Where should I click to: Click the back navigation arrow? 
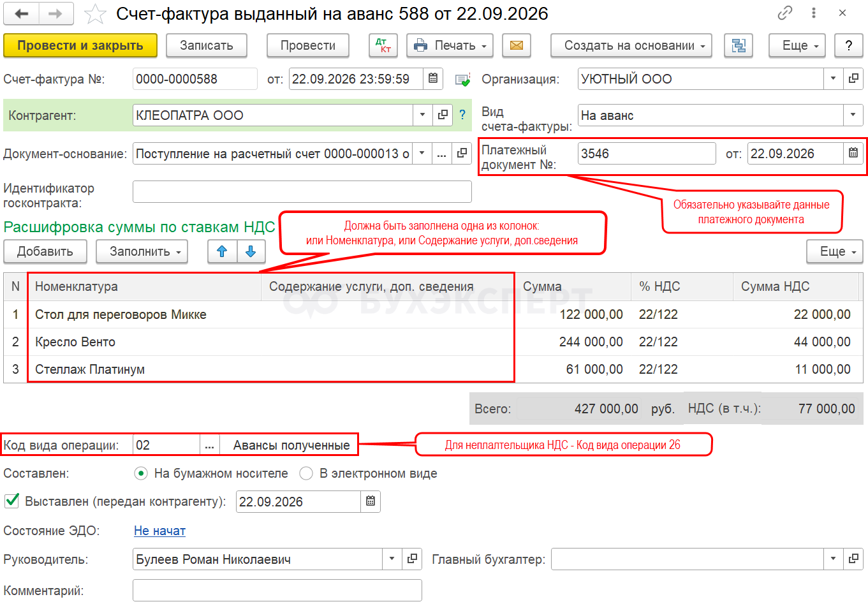pyautogui.click(x=22, y=13)
